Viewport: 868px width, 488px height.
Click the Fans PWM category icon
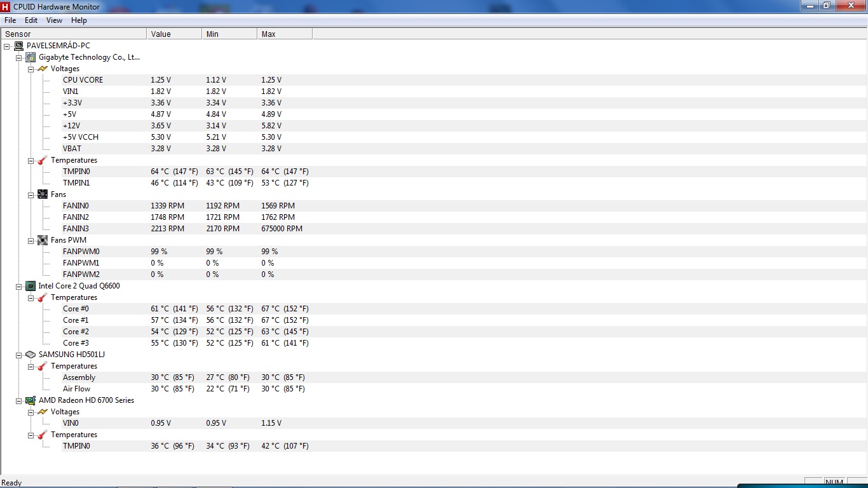[x=43, y=240]
